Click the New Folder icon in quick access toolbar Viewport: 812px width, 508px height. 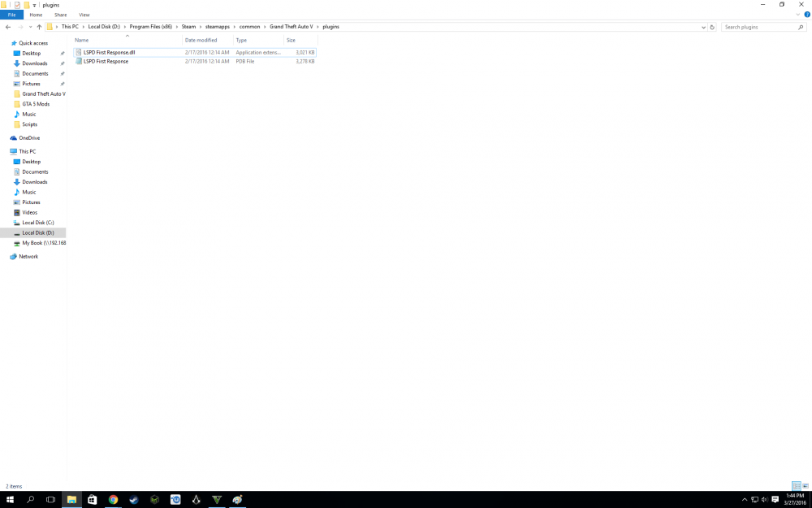click(x=27, y=4)
